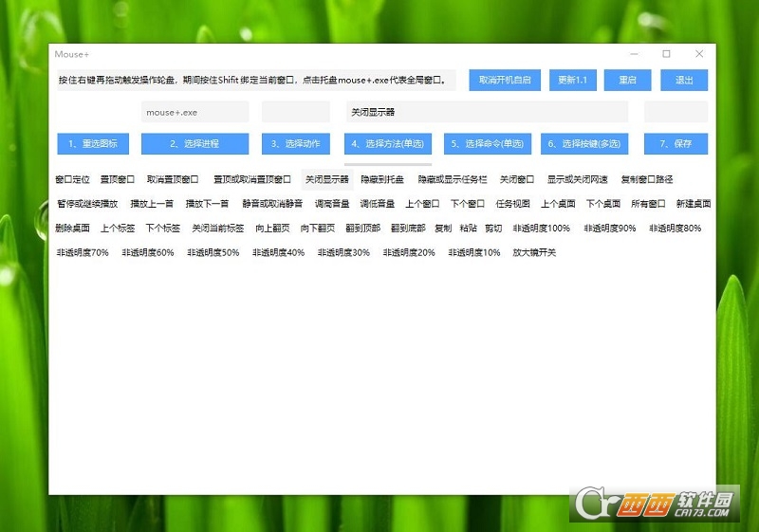
Task: Set 不透明度10% opacity
Action: [x=474, y=252]
